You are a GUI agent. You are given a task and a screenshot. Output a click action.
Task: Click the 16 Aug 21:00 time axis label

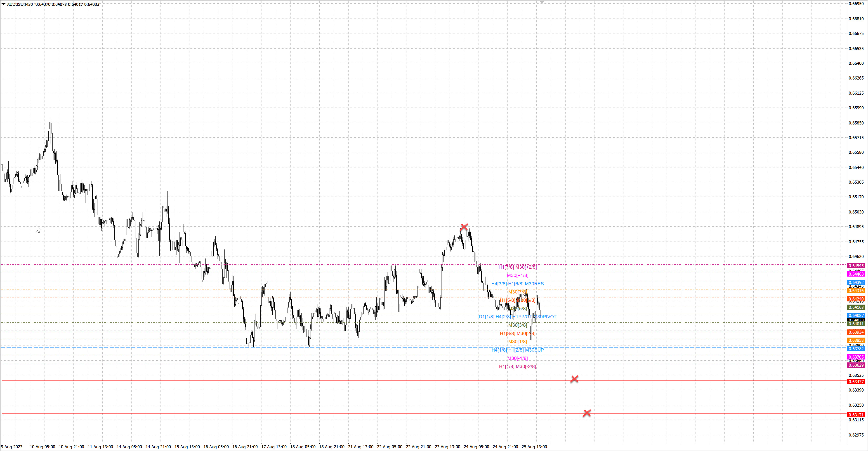tap(245, 447)
